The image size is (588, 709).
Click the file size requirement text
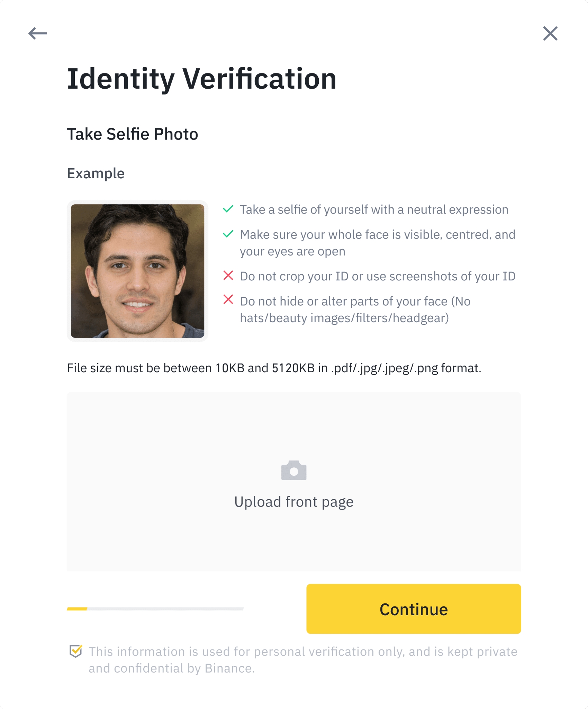274,368
